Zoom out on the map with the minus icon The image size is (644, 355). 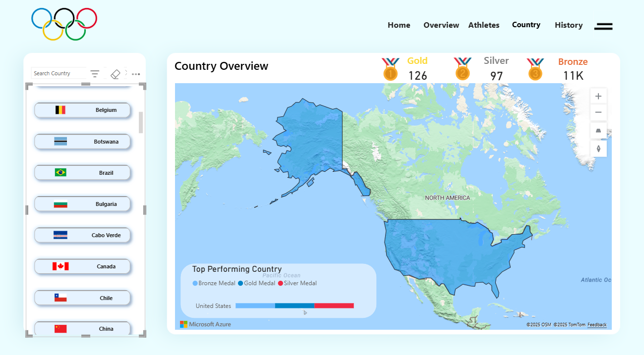pos(598,112)
